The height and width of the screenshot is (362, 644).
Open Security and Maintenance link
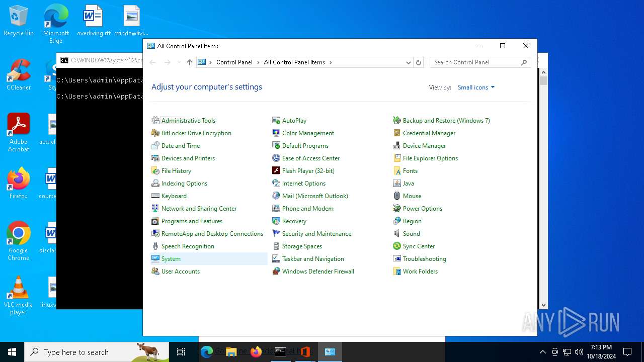coord(317,234)
